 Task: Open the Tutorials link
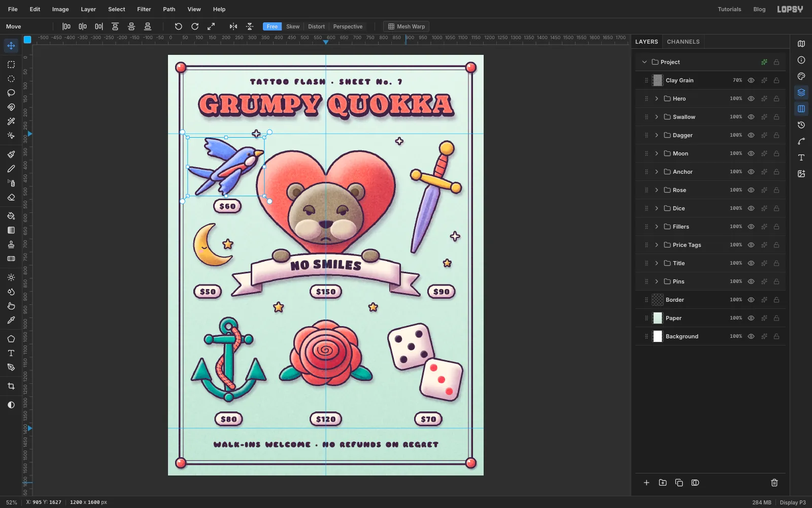tap(729, 9)
